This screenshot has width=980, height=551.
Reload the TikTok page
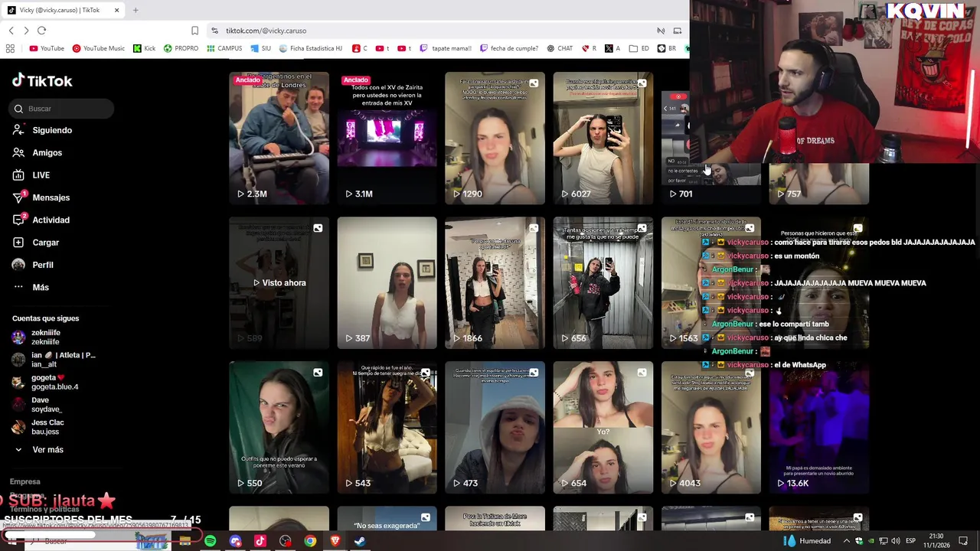tap(41, 31)
